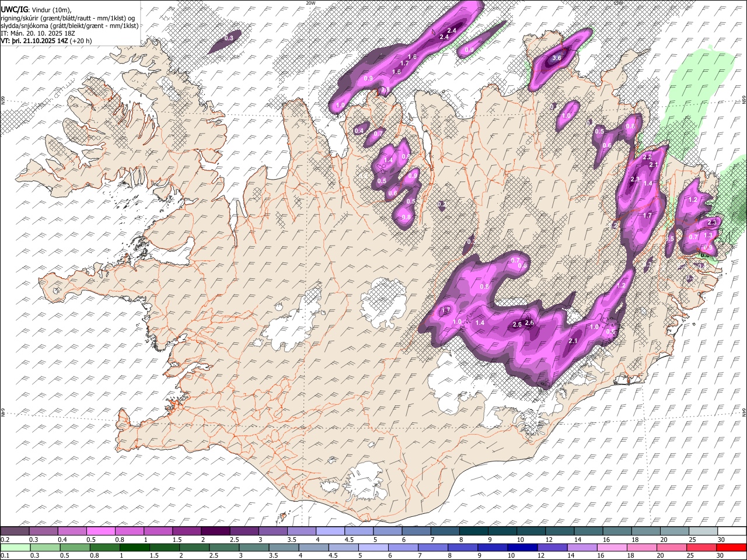
Task: Click the '20W' longitude label
Action: point(310,3)
